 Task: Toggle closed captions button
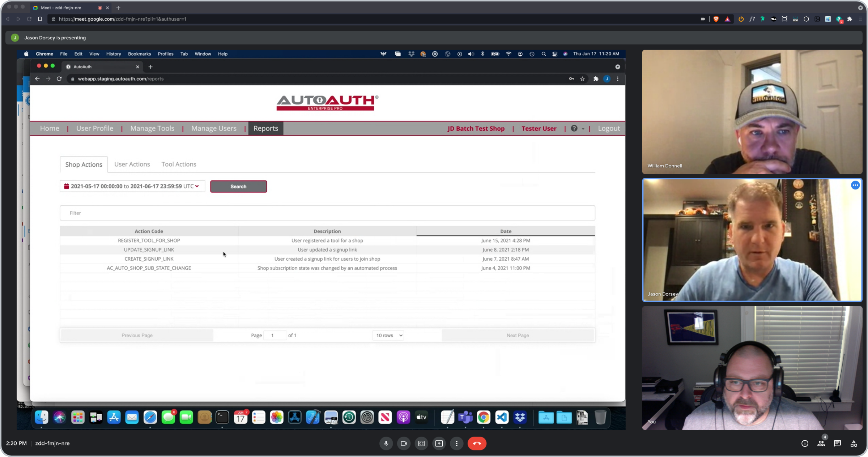[421, 443]
